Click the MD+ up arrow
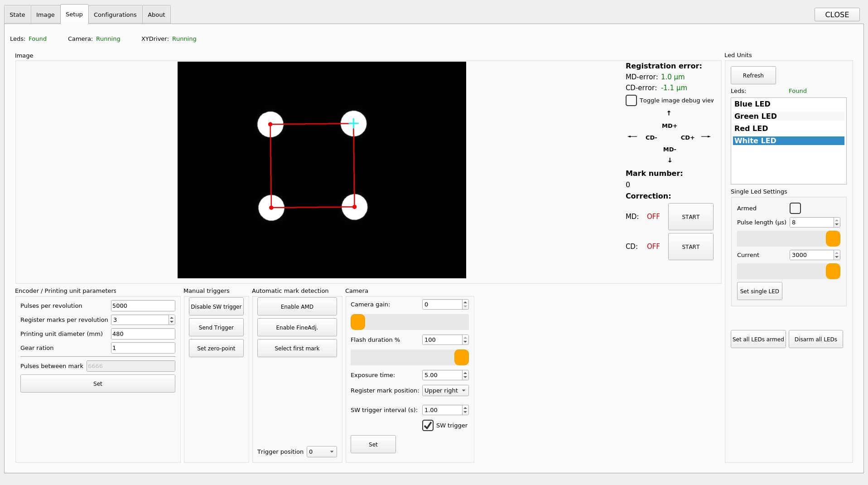The image size is (868, 485). (669, 113)
